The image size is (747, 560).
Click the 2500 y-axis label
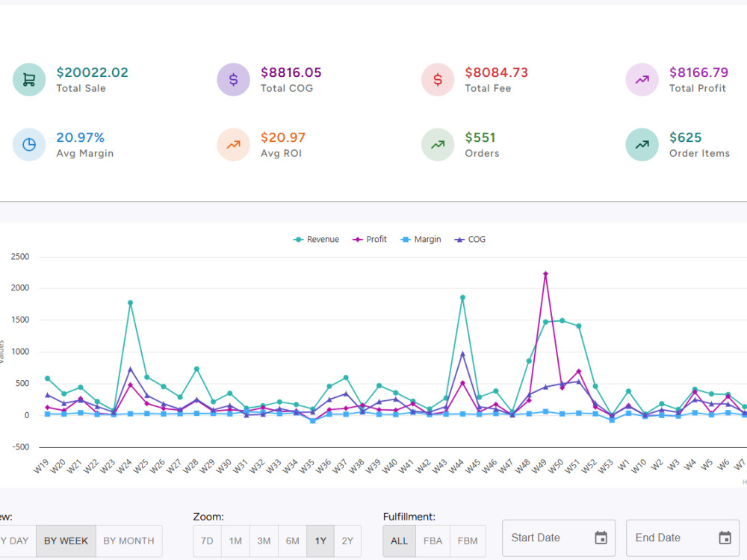20,257
